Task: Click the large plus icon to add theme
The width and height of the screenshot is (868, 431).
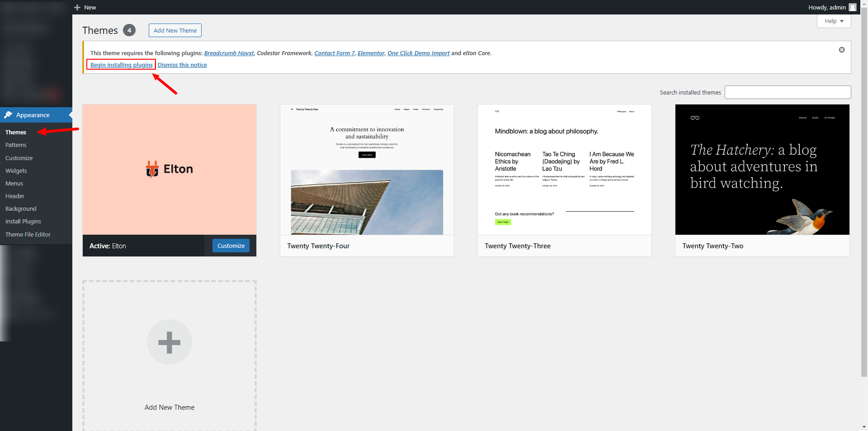Action: coord(170,342)
